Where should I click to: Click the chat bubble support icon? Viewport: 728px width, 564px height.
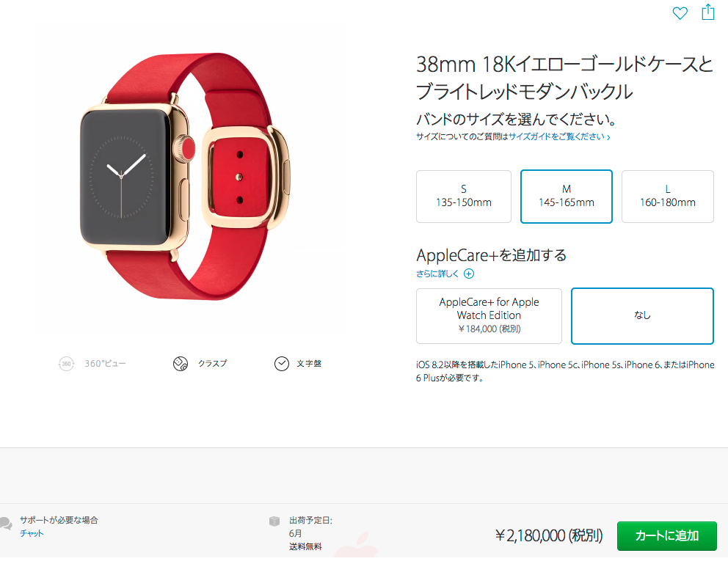click(6, 524)
